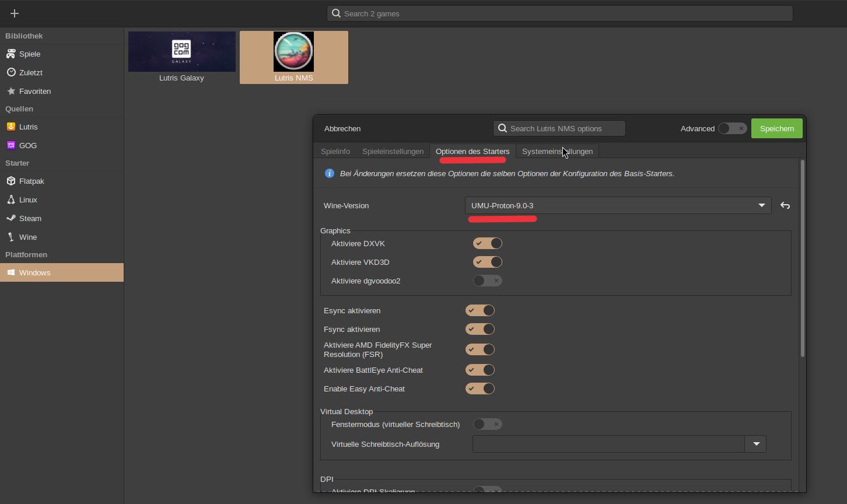
Task: Toggle the Advanced switch
Action: [732, 128]
